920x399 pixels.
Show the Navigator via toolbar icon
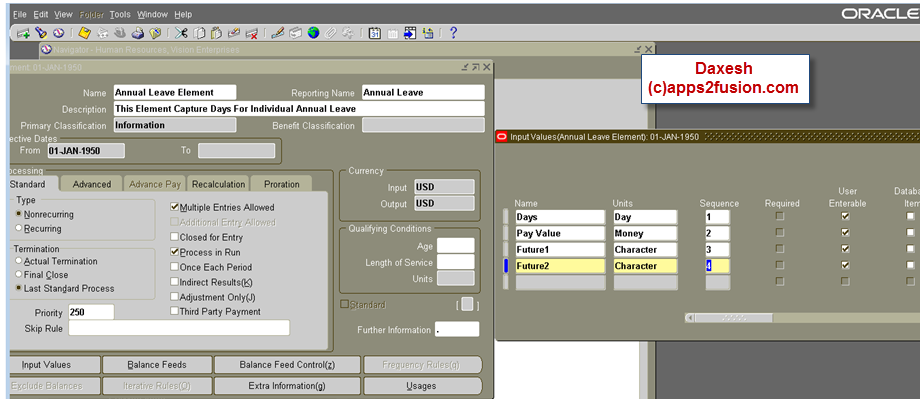[x=58, y=33]
